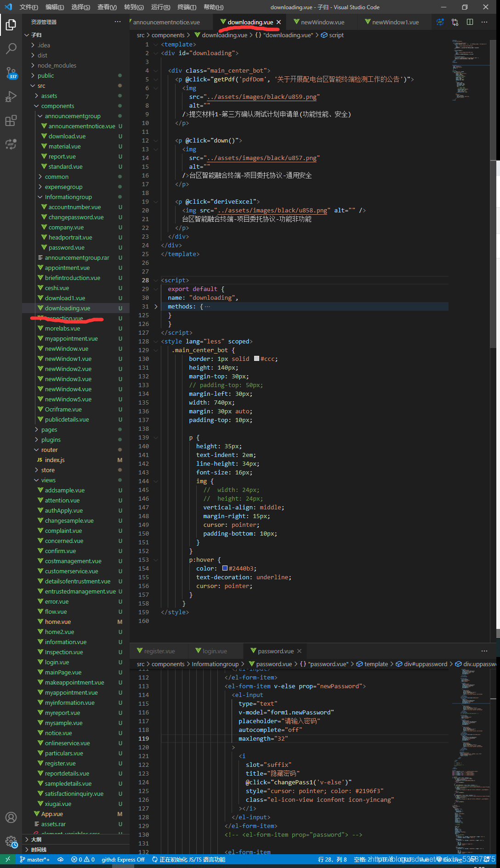Fold the style block at line 128

156,341
